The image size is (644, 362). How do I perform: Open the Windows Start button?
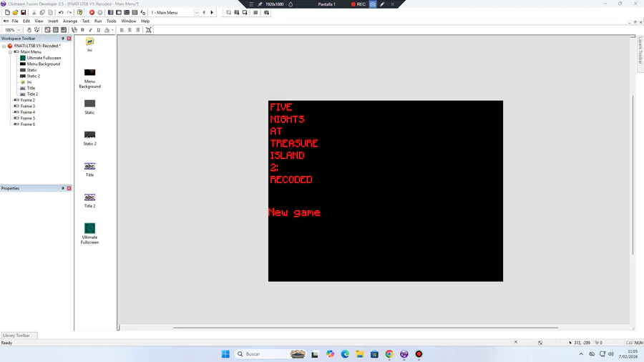point(225,354)
